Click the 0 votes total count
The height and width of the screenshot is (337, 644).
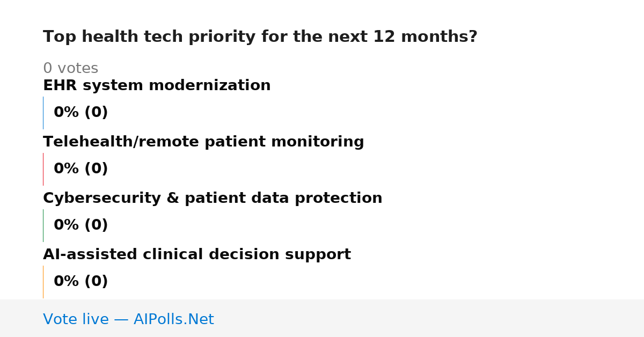pyautogui.click(x=70, y=68)
